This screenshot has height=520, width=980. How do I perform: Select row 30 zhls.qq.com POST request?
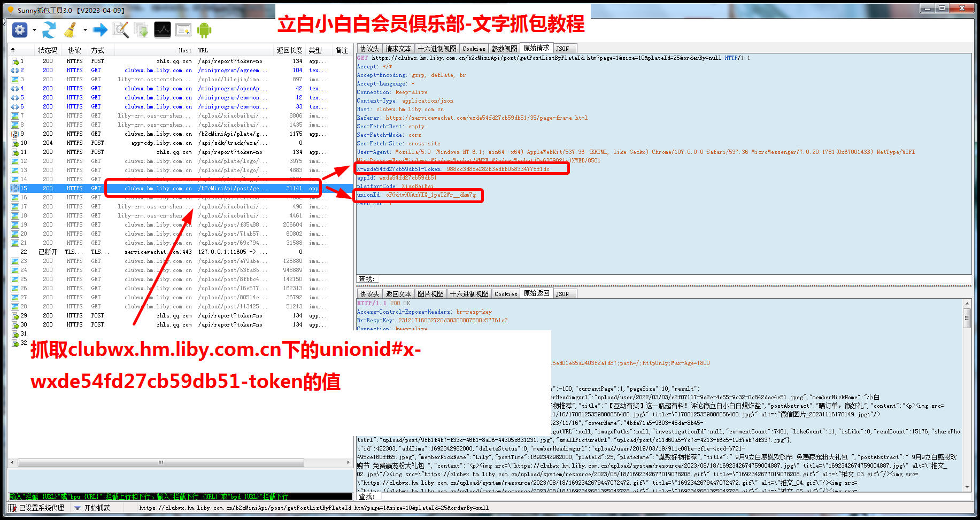tap(180, 325)
